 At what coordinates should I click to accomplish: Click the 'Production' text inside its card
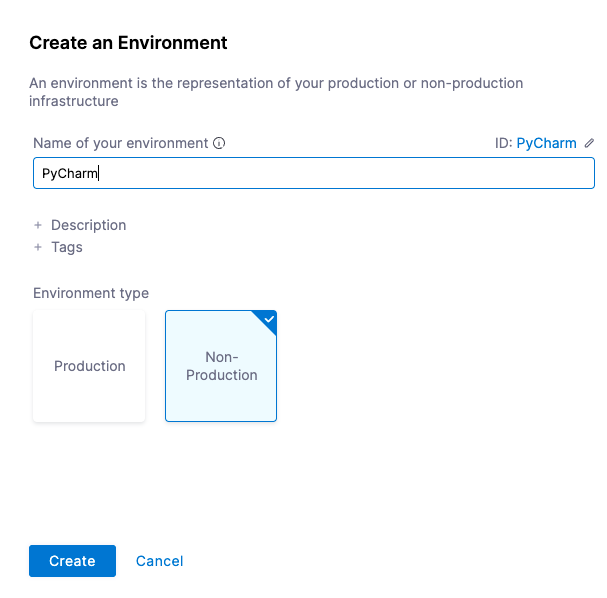pos(89,366)
